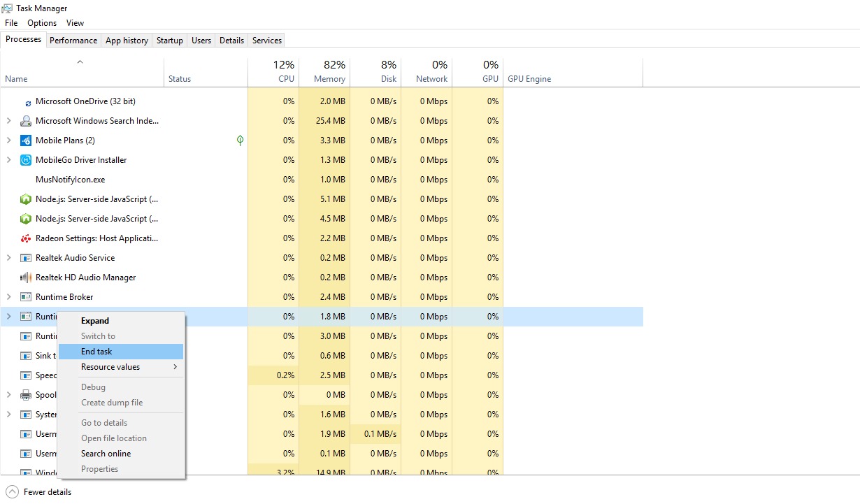Click the Runtime Broker icon in the 2.4 MB row

26,297
